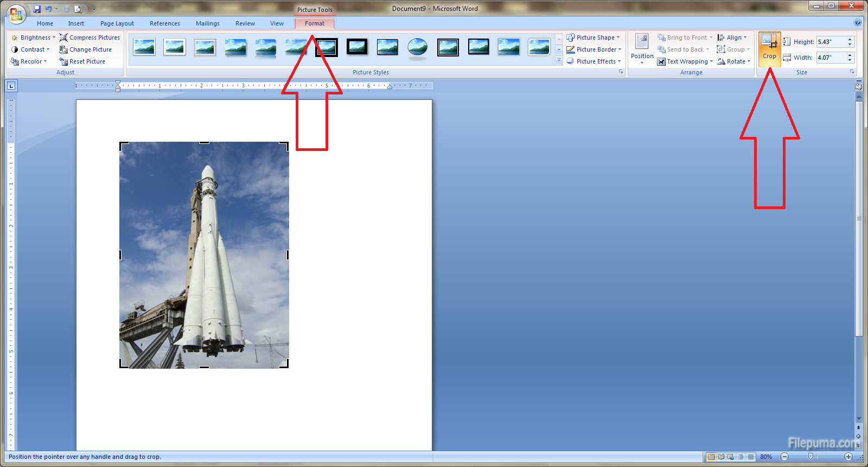Image resolution: width=868 pixels, height=467 pixels.
Task: Switch to the Insert tab
Action: (76, 23)
